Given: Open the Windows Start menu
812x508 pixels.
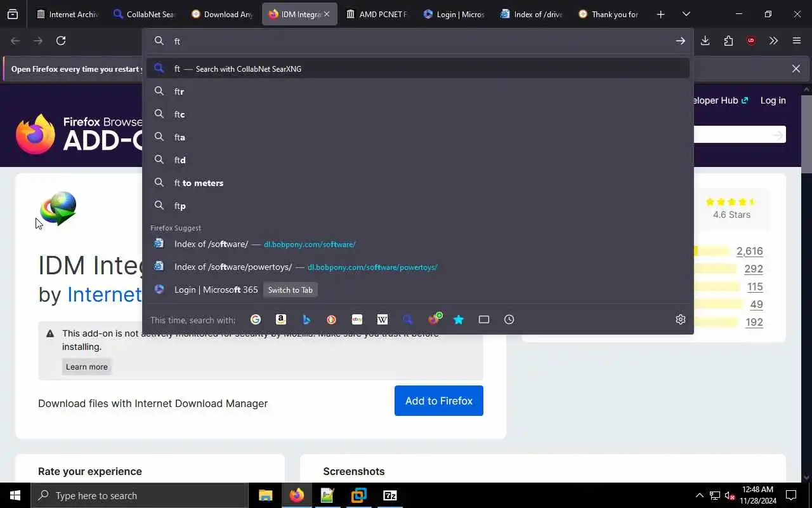Looking at the screenshot, I should (15, 495).
